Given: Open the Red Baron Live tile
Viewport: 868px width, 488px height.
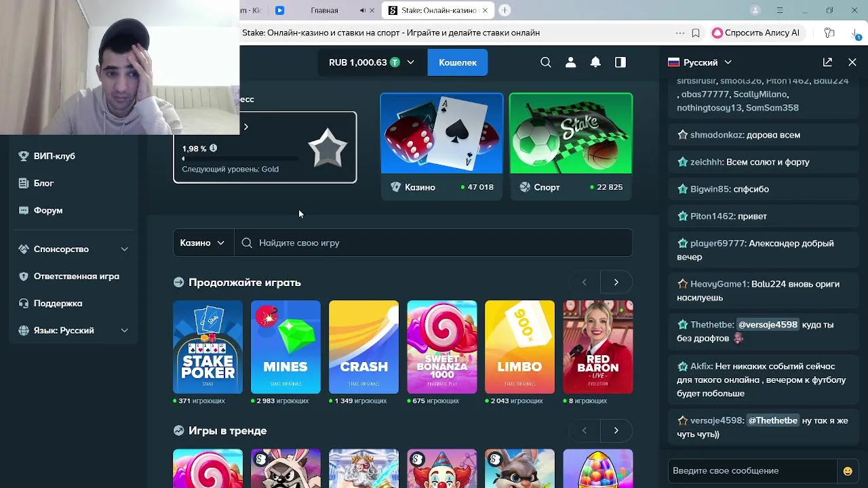Looking at the screenshot, I should (x=597, y=347).
